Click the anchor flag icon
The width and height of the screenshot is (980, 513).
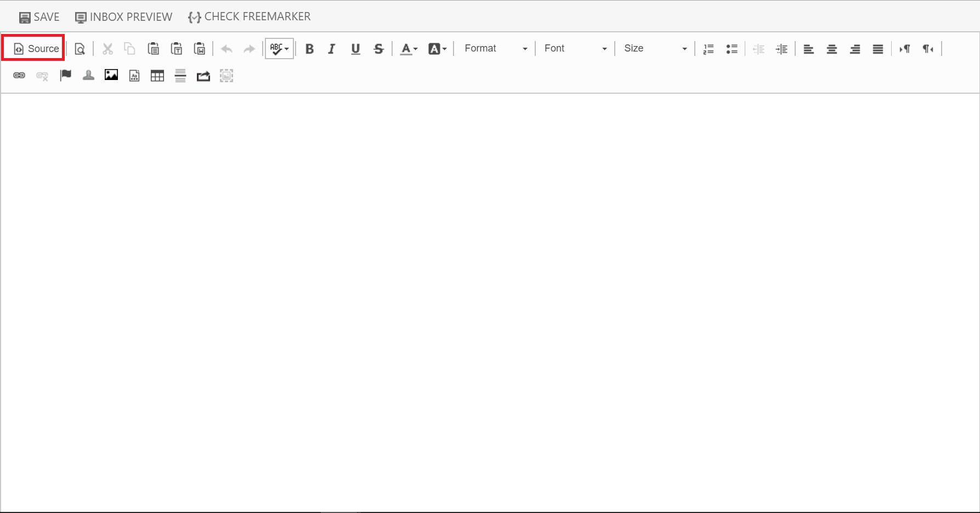66,76
